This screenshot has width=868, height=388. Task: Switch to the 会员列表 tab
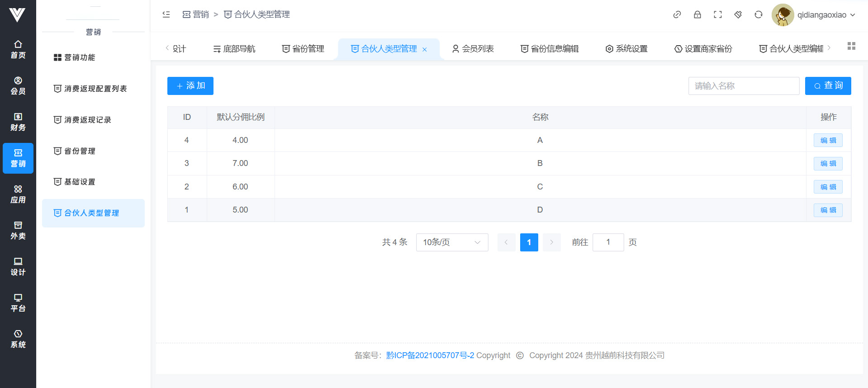[473, 49]
